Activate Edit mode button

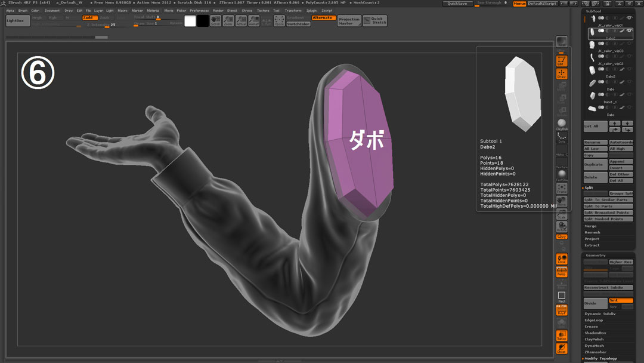tap(562, 61)
